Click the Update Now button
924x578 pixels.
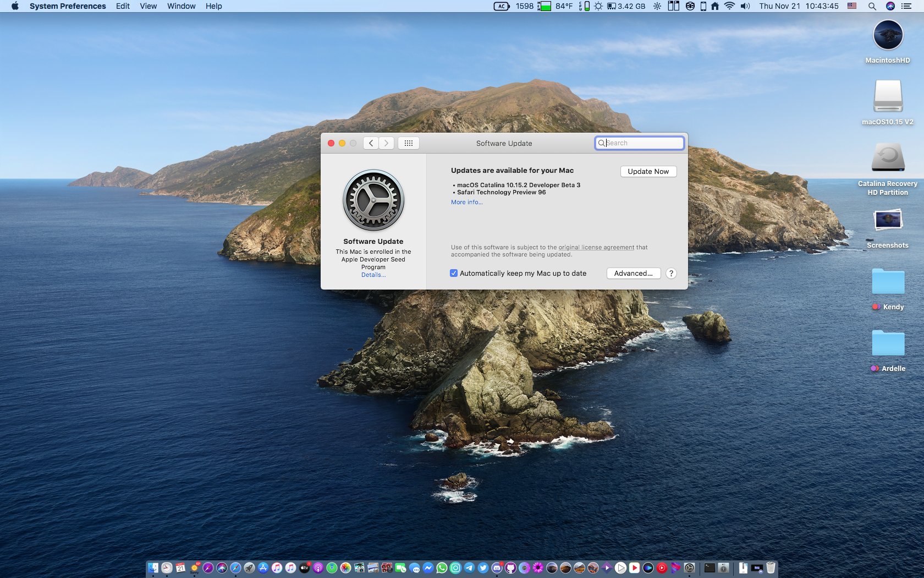tap(648, 172)
